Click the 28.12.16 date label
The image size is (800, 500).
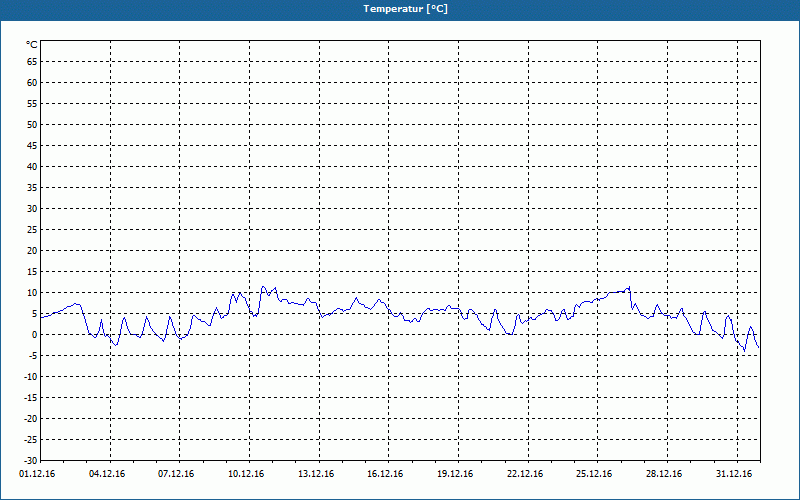coord(664,474)
